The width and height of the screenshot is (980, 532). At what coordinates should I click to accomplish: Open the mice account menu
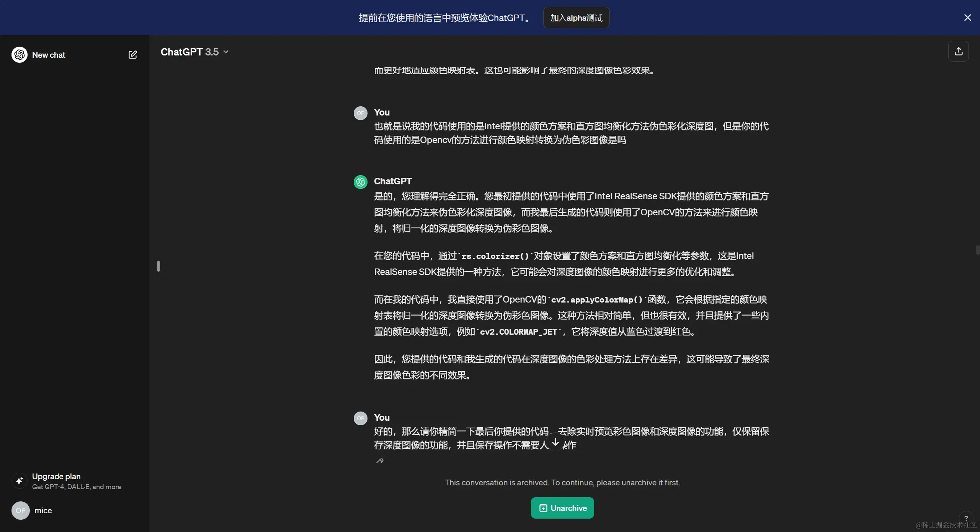click(x=43, y=511)
